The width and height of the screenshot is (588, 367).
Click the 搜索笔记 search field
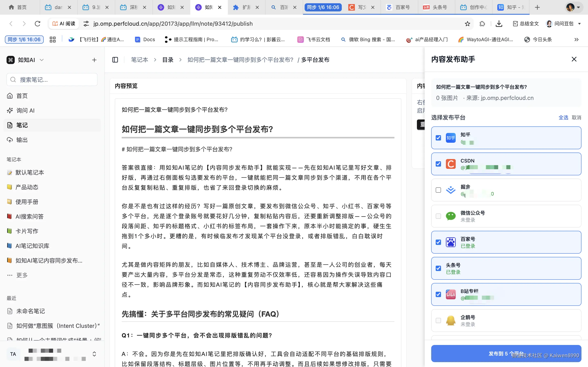pyautogui.click(x=52, y=80)
